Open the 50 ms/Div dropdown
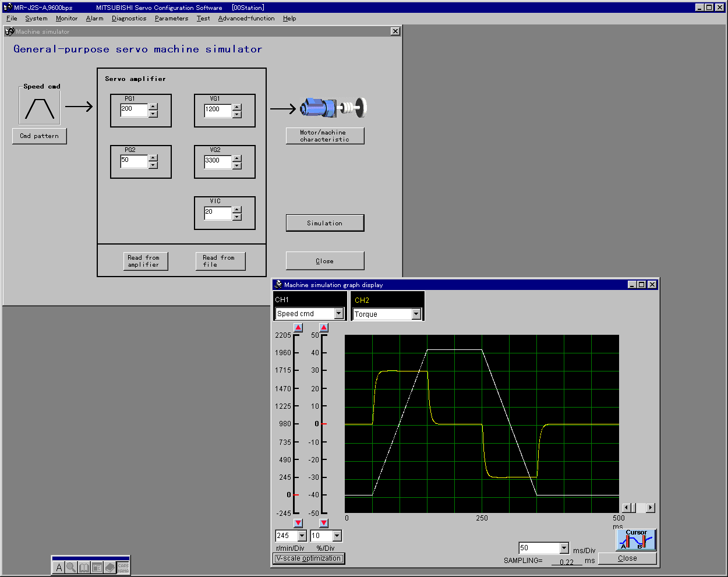Screen dimensions: 728x577 click(x=564, y=548)
